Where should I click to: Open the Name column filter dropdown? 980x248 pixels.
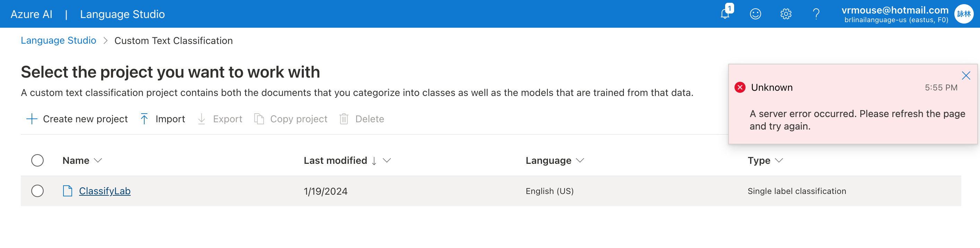98,161
